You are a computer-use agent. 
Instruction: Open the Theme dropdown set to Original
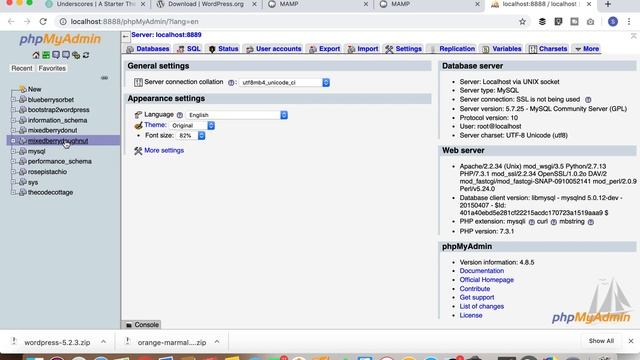pyautogui.click(x=192, y=125)
